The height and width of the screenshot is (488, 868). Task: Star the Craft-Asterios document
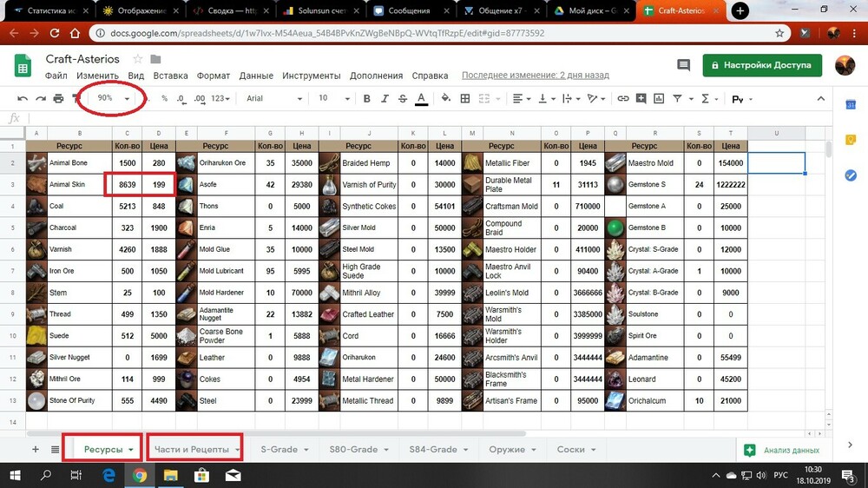pos(138,59)
